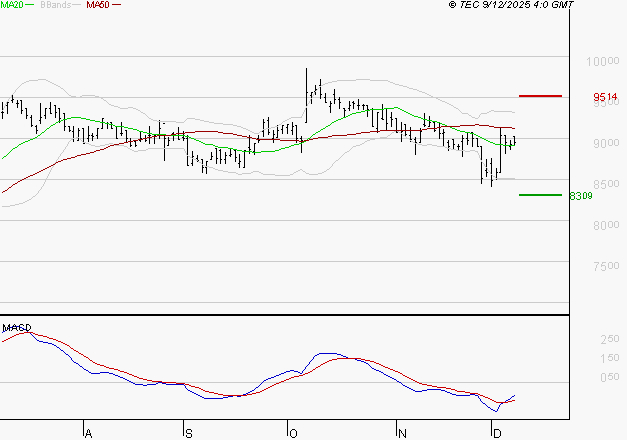Viewport: 627px width, 440px height.
Task: Click the S month marker on time axis
Action: point(189,434)
